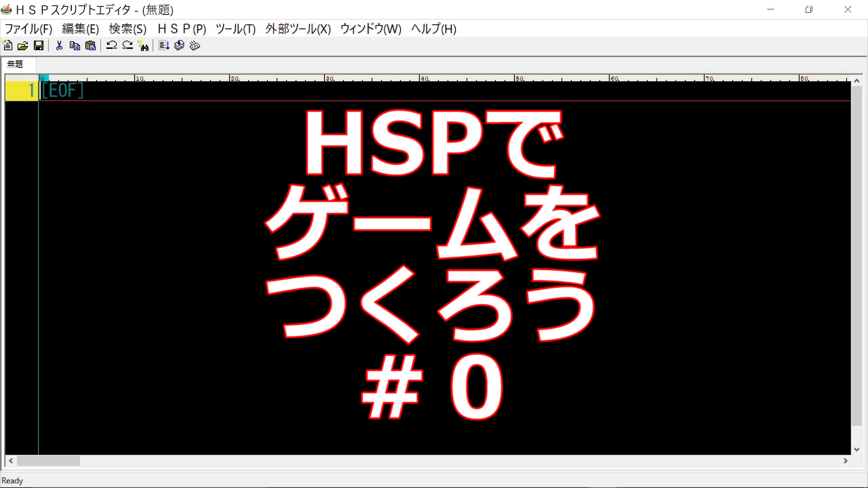Click the rightmost run icon on the toolbar
This screenshot has height=488, width=868.
[x=194, y=45]
